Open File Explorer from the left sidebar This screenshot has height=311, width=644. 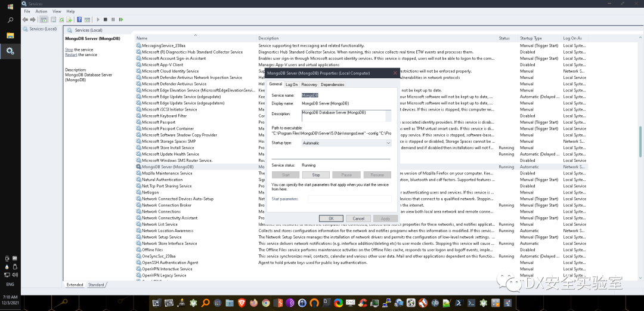pos(10,36)
